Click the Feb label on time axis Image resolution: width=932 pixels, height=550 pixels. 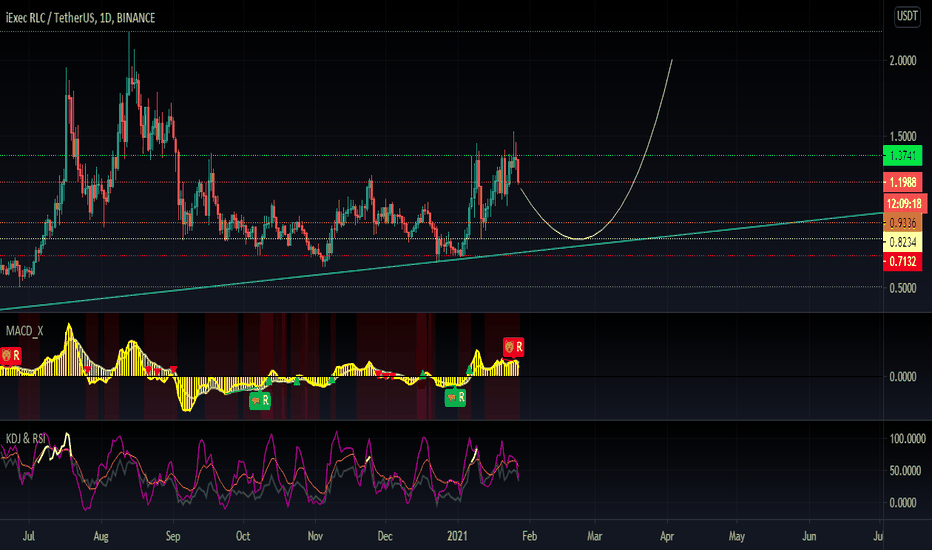pyautogui.click(x=530, y=536)
